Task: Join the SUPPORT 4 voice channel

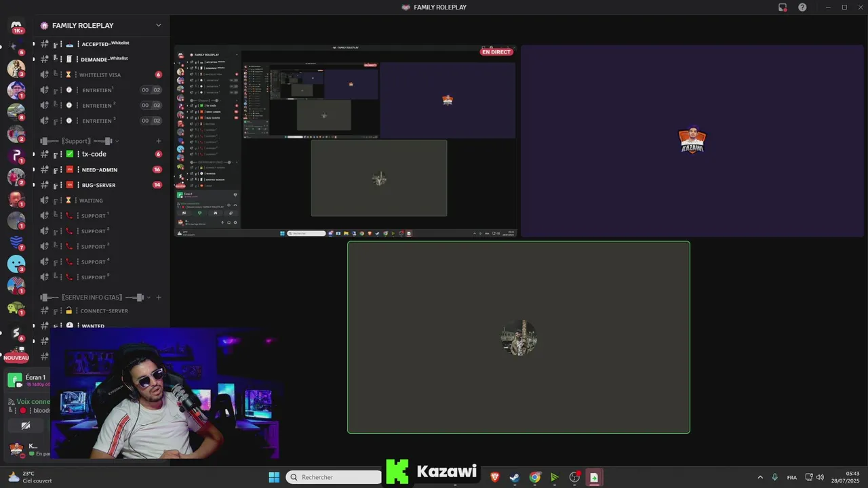Action: [x=100, y=262]
